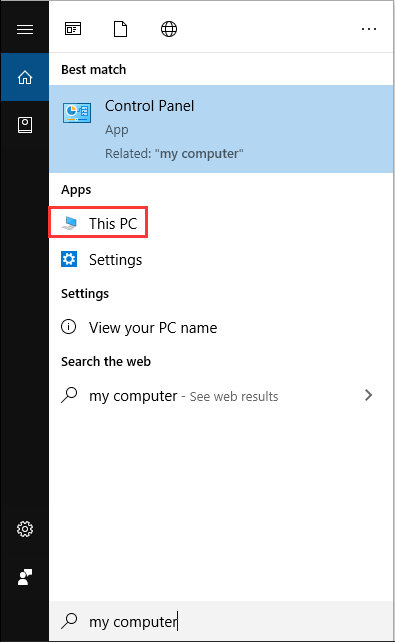Click the Control Panel app icon
The width and height of the screenshot is (395, 642).
pos(77,113)
